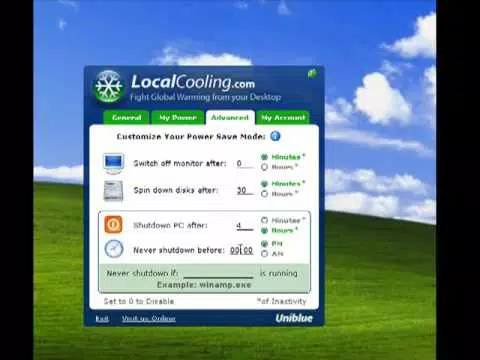Click the Switch off monitor value field
This screenshot has height=360, width=480.
[x=245, y=163]
